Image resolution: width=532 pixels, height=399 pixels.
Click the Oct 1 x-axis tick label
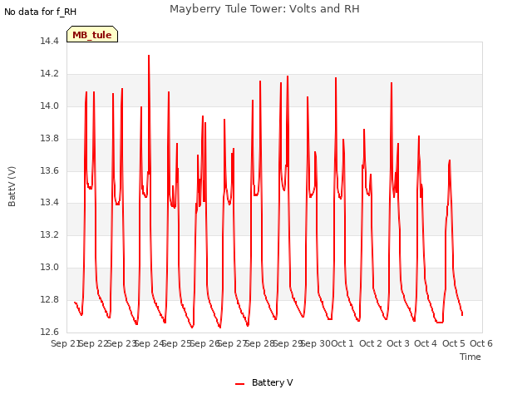coord(342,343)
